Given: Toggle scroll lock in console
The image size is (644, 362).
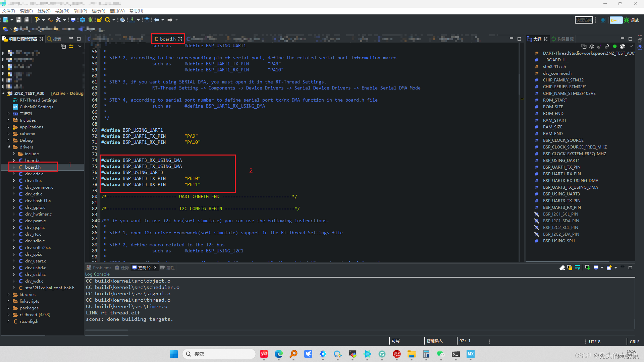Looking at the screenshot, I should point(570,267).
